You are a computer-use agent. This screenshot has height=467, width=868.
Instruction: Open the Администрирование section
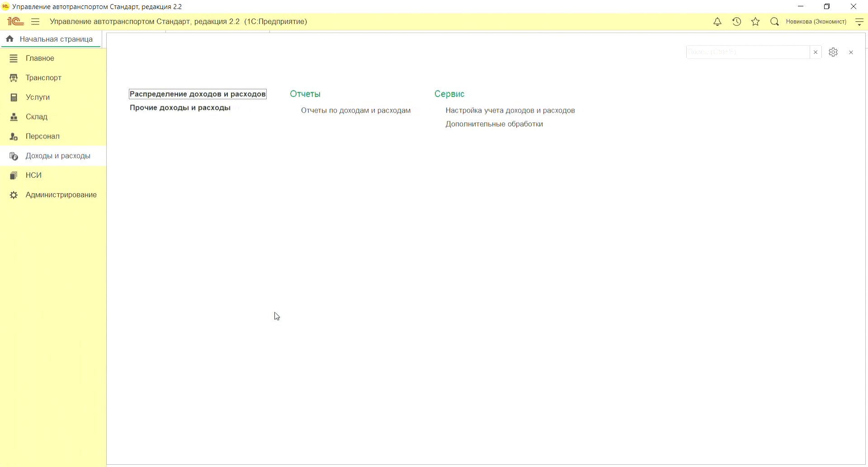(x=53, y=195)
